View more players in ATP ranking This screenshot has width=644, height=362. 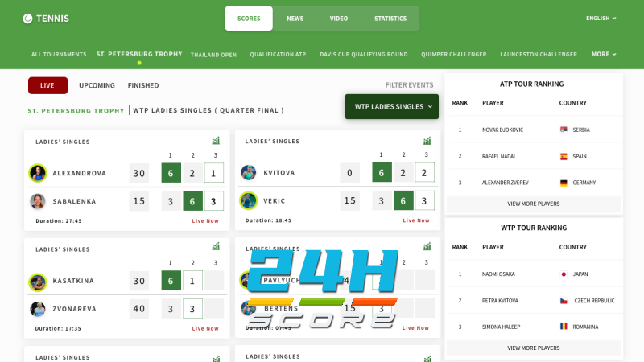pos(533,204)
